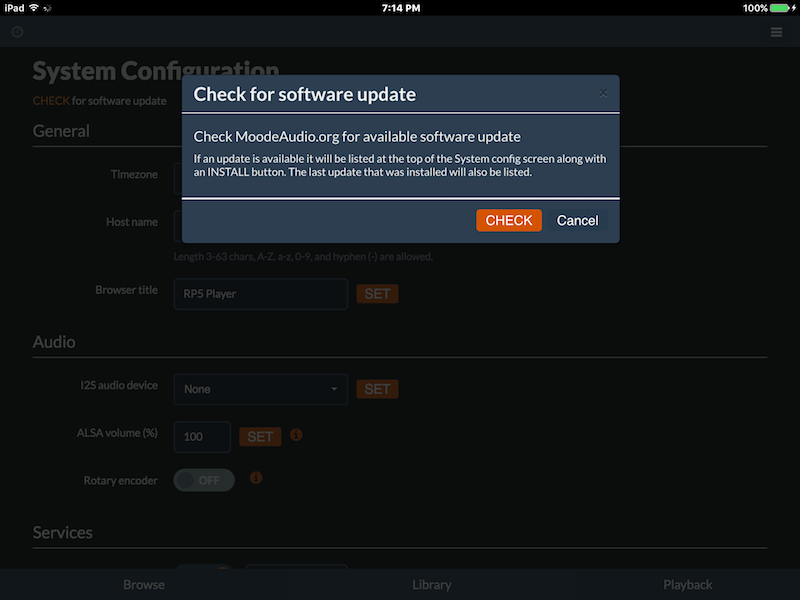Tap the clock icon in top bar
The height and width of the screenshot is (600, 800).
(17, 32)
